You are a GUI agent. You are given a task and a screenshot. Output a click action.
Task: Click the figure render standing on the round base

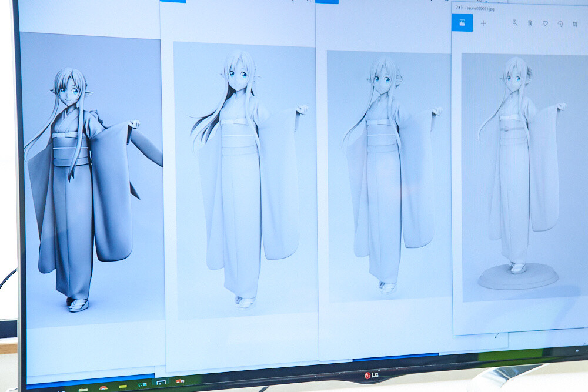pos(517,176)
